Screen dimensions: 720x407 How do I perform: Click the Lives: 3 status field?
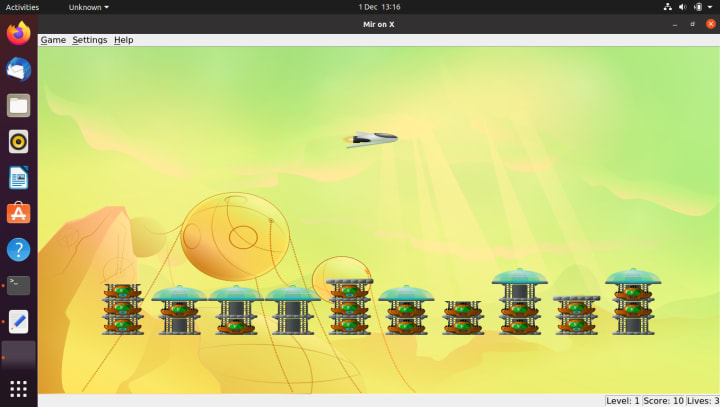tap(703, 401)
